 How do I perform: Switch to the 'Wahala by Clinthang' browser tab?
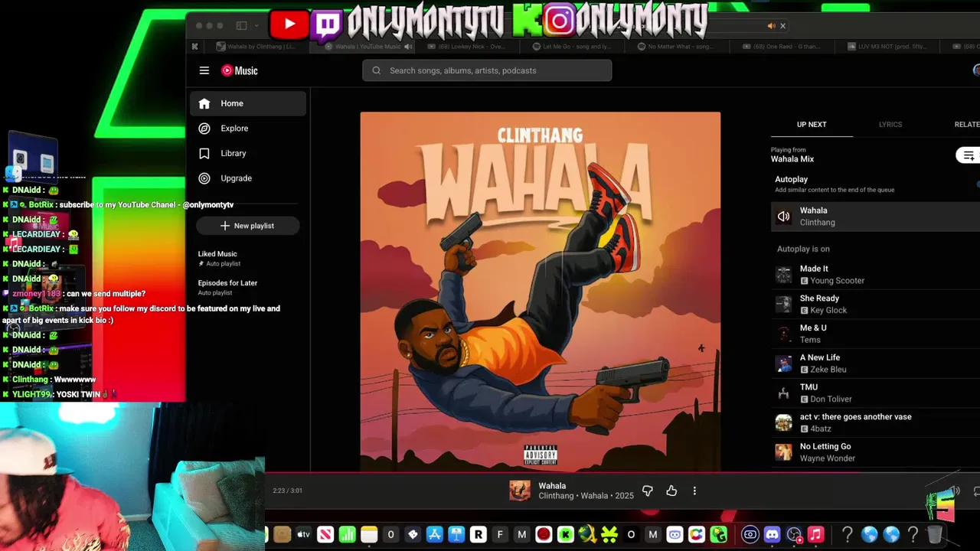click(x=256, y=47)
